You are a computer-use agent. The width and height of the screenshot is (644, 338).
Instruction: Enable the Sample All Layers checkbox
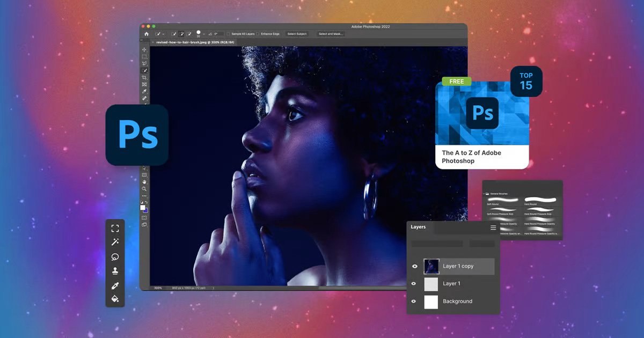(x=228, y=34)
